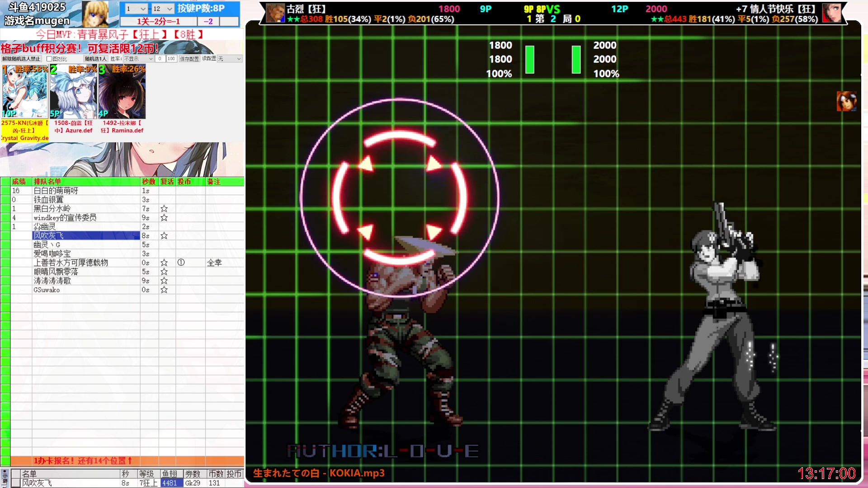Toggle the 图对比 checkbox

click(49, 59)
